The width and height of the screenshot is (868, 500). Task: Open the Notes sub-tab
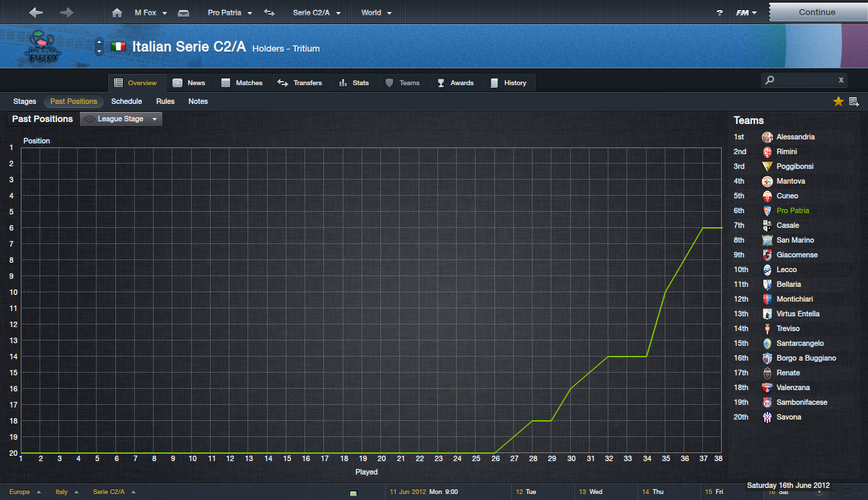pyautogui.click(x=198, y=101)
